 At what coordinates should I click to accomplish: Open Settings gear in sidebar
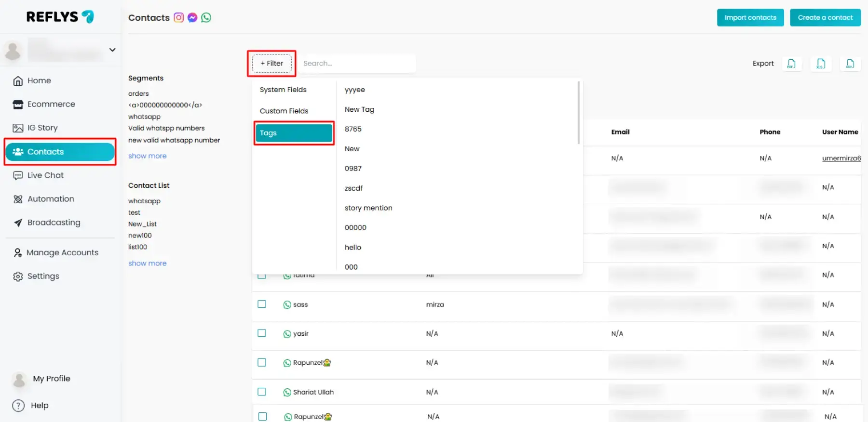pyautogui.click(x=18, y=277)
